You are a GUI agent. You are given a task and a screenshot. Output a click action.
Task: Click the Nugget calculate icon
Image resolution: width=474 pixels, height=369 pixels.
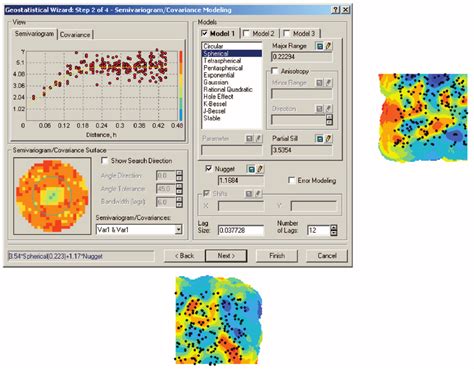coord(251,169)
